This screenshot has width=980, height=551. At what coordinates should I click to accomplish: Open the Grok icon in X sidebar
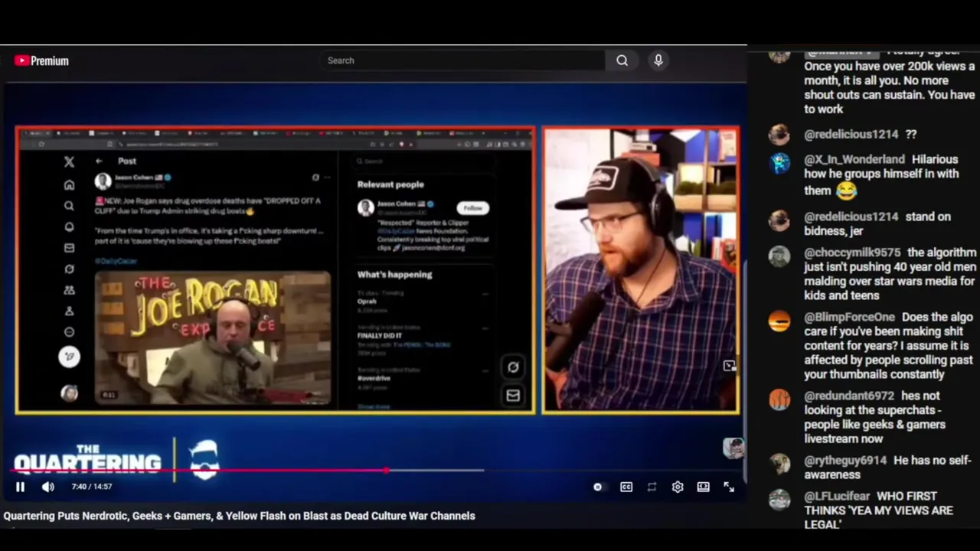tap(69, 269)
